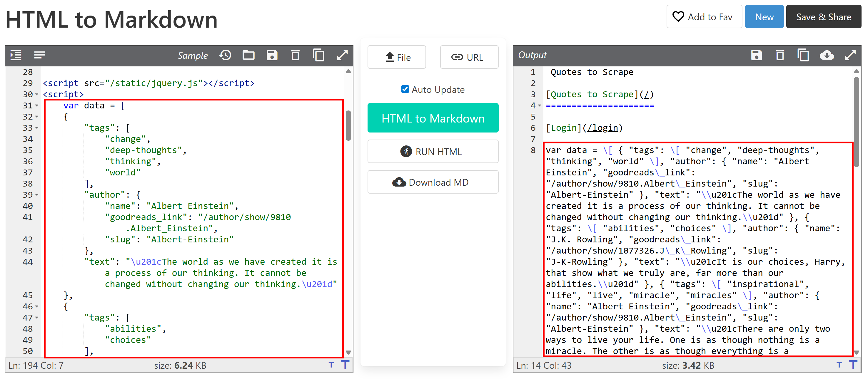Uncheck the Auto Update checkbox
This screenshot has width=868, height=379.
tap(405, 89)
